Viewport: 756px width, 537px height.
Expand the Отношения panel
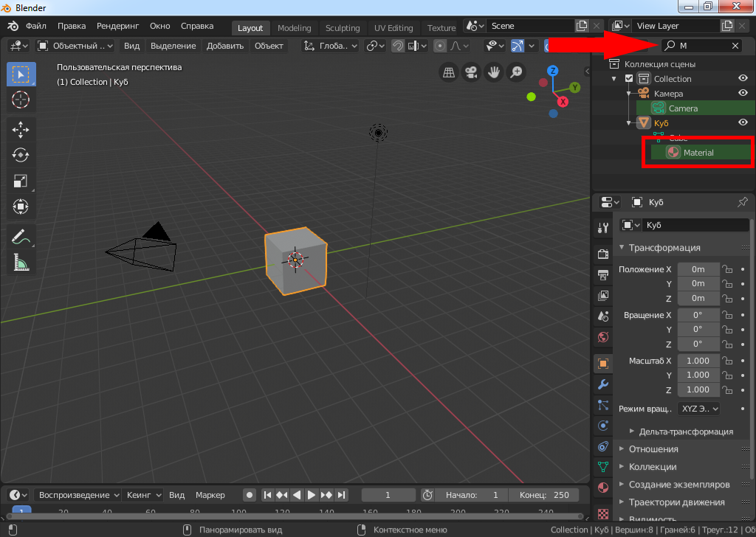pos(653,449)
